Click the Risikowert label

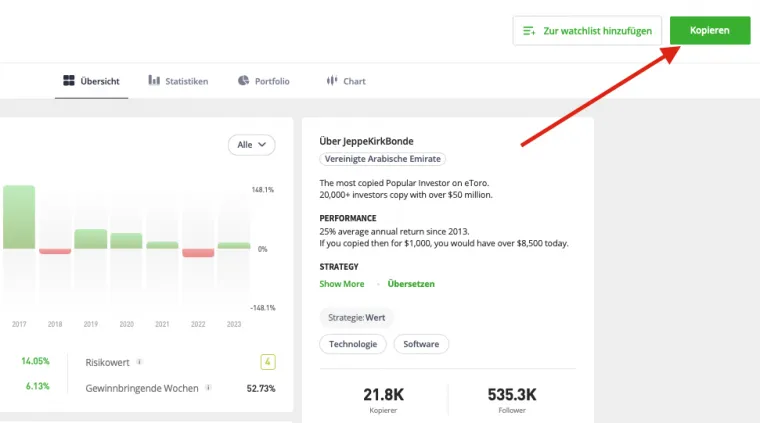108,362
